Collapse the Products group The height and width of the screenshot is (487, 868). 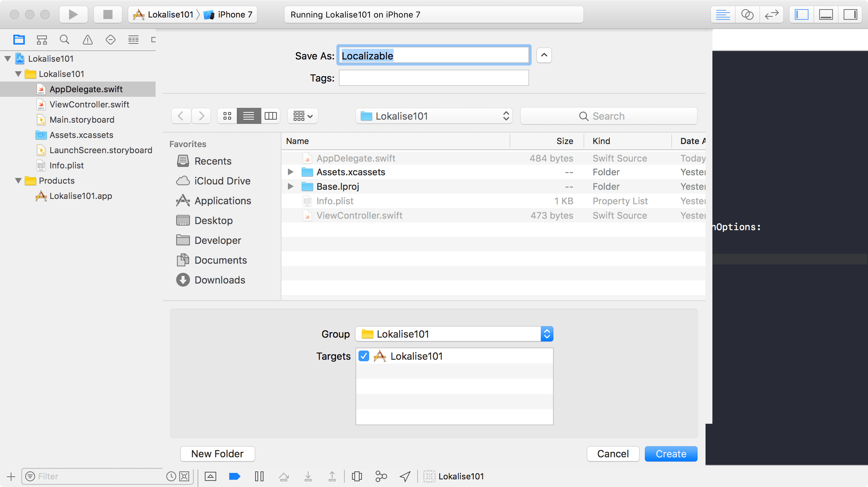(18, 181)
